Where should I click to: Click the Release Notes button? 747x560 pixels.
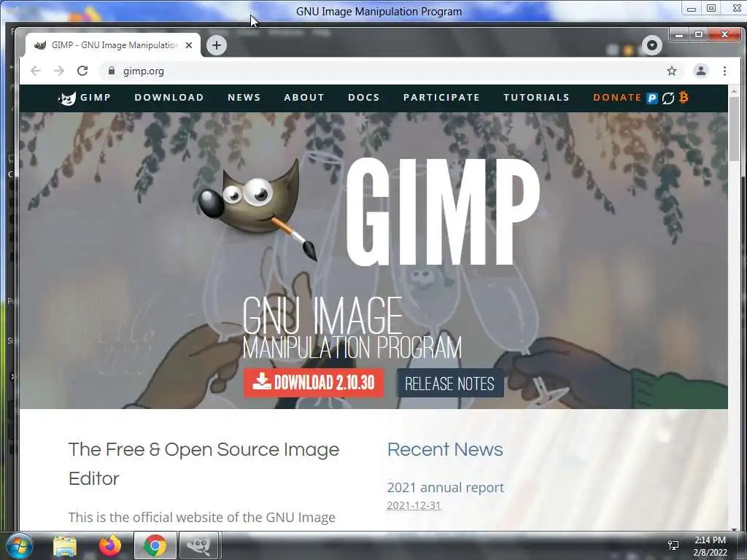tap(449, 383)
